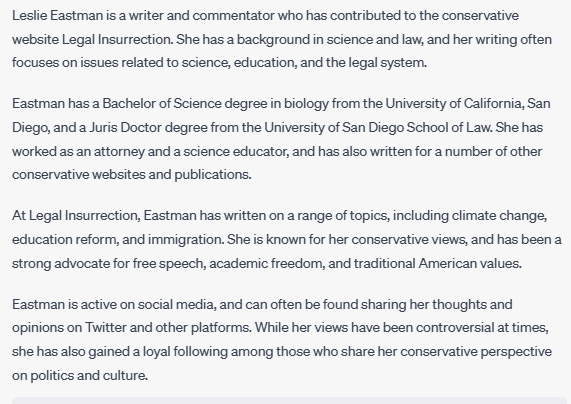Click the phrase 'academic freedom'
The image size is (571, 404).
tap(266, 263)
